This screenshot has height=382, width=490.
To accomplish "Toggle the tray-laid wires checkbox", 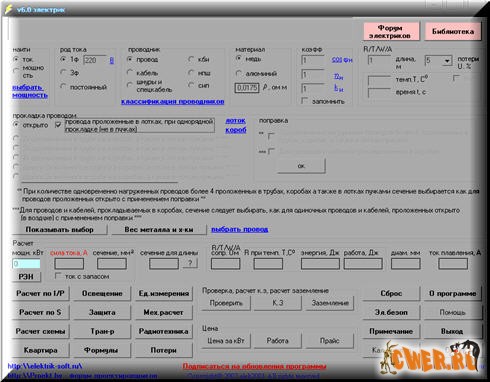I will 58,125.
